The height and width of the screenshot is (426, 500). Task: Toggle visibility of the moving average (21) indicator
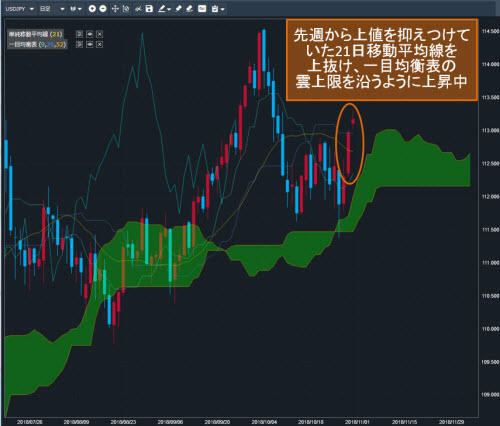(x=89, y=34)
